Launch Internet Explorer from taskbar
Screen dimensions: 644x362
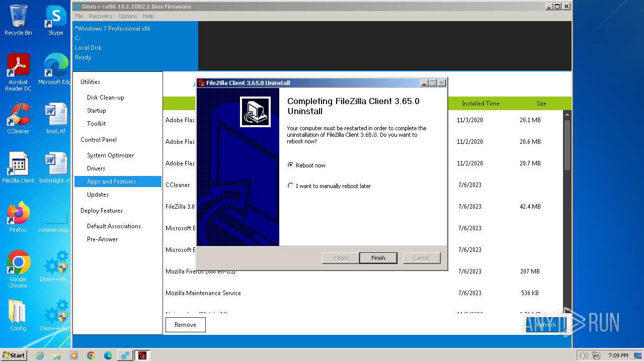tap(40, 355)
